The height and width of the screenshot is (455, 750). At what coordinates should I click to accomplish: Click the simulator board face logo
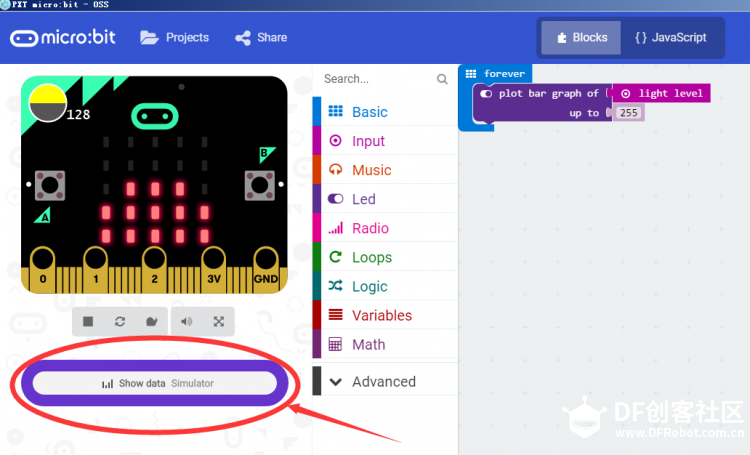[x=155, y=116]
